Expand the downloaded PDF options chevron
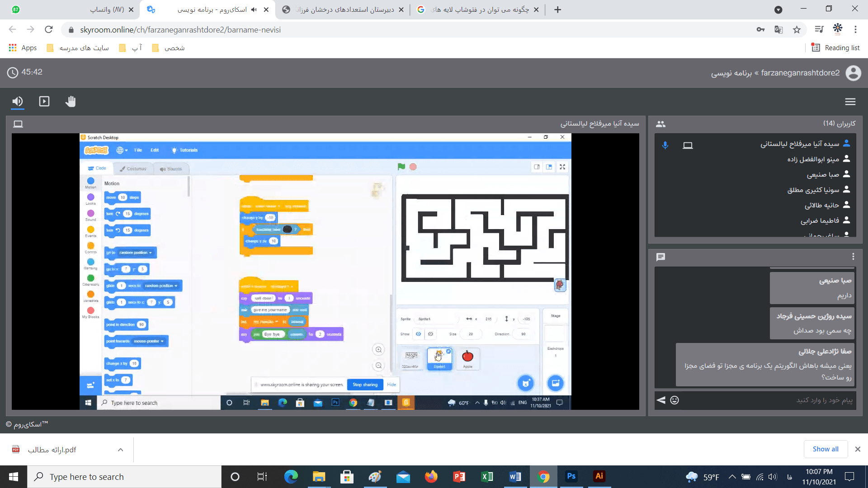The height and width of the screenshot is (488, 868). [120, 450]
